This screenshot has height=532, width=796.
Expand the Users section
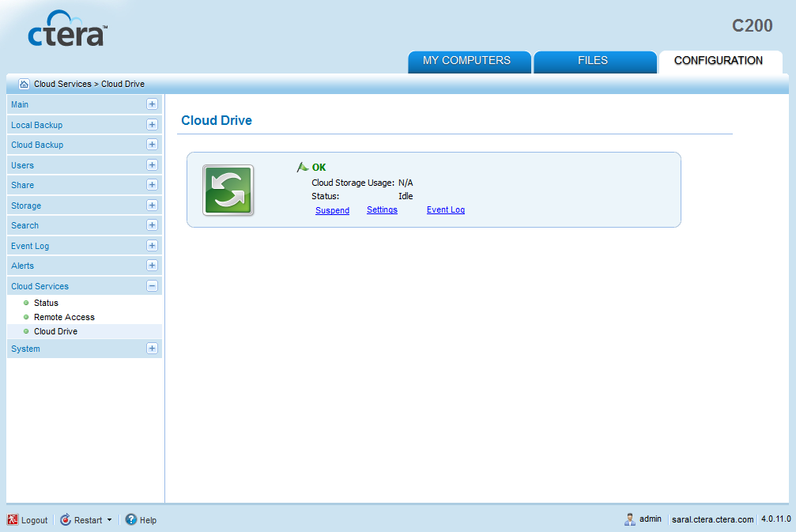[x=152, y=165]
